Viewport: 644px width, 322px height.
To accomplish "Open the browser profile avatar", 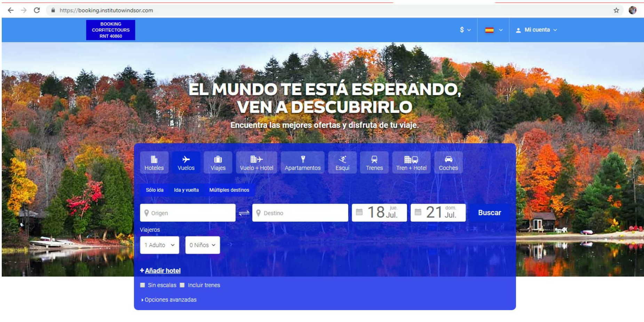I will tap(633, 10).
